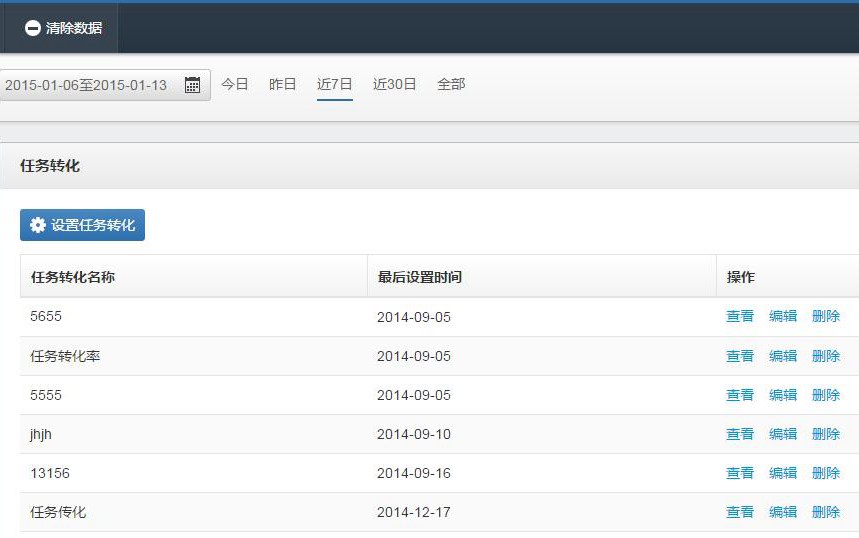Select the task name jhjh
859x538 pixels.
tap(41, 434)
